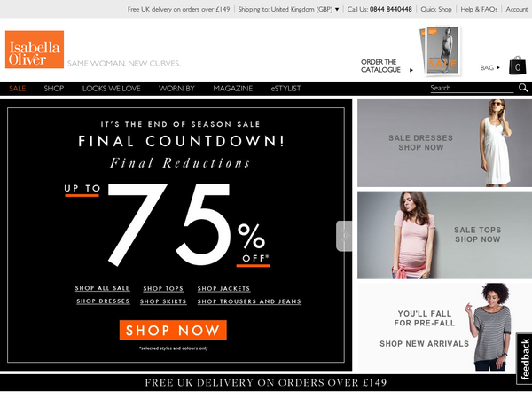The height and width of the screenshot is (399, 532).
Task: Open the feedback side tab
Action: 524,359
